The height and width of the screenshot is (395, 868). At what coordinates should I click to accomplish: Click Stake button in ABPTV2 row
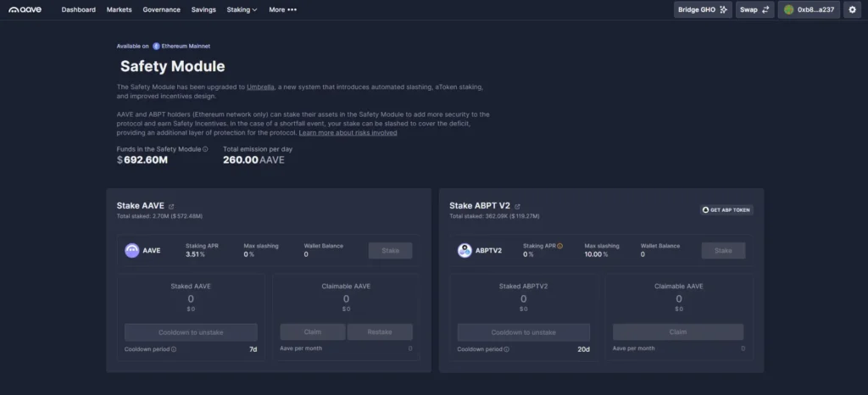coord(723,251)
